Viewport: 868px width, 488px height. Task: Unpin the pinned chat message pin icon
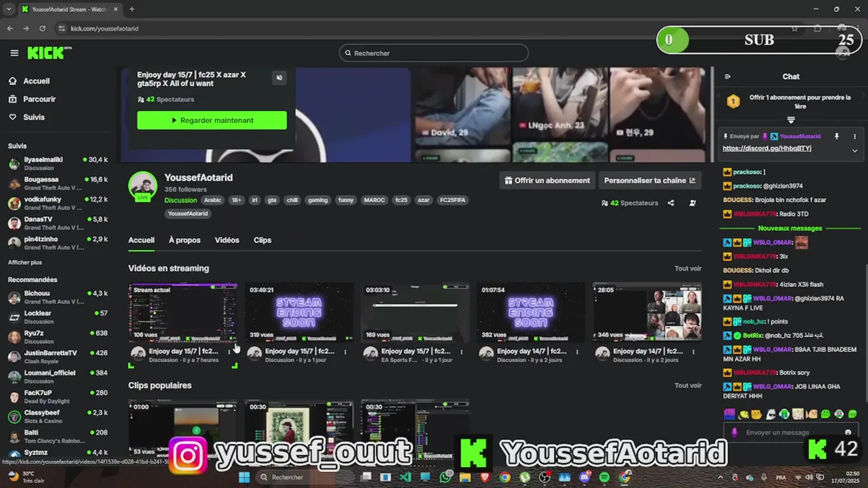(836, 136)
